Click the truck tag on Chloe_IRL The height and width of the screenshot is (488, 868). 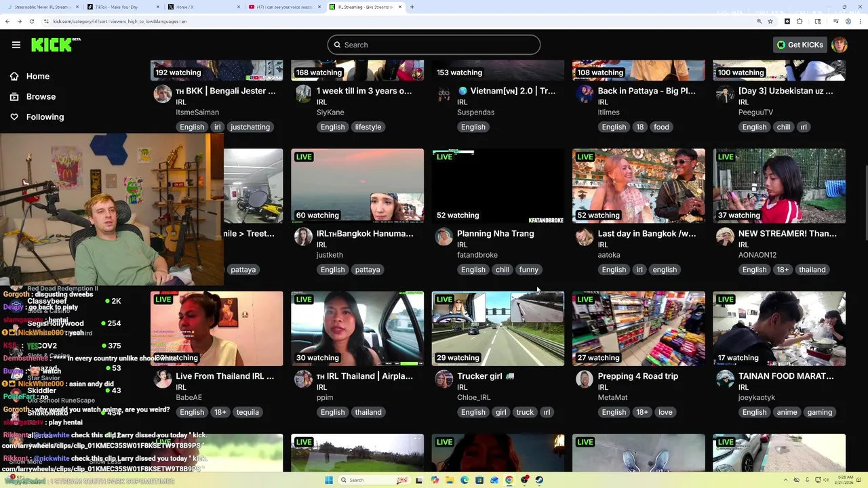click(x=525, y=412)
